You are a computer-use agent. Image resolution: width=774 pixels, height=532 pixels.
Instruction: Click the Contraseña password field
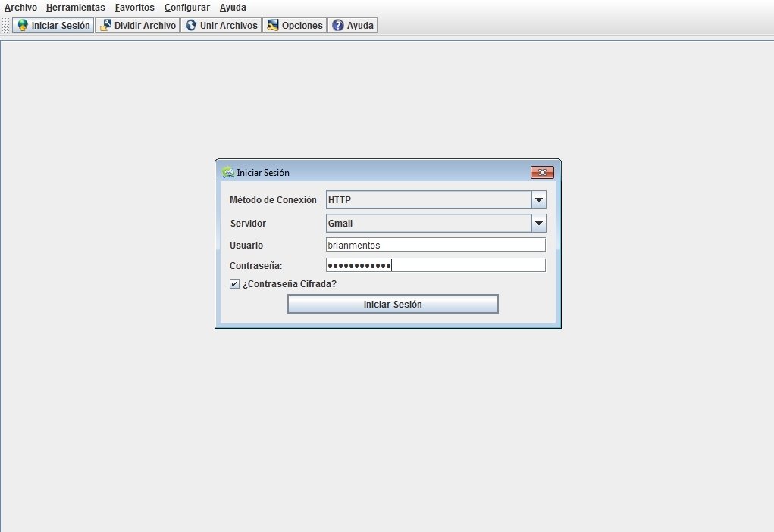[x=436, y=265]
